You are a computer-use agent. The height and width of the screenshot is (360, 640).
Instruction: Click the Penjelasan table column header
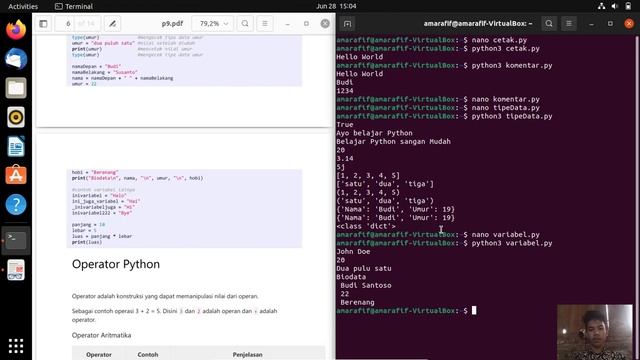point(247,355)
